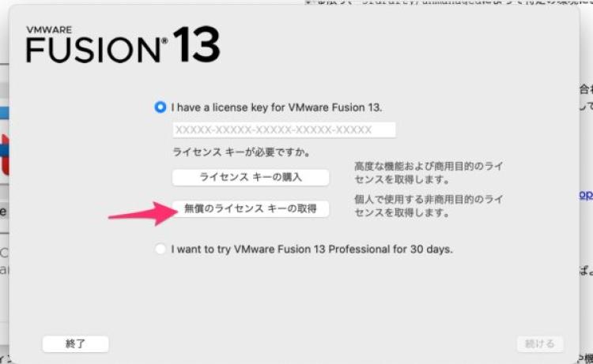Choose the 30-day Professional trial radio button
593x364 pixels.
click(x=161, y=250)
